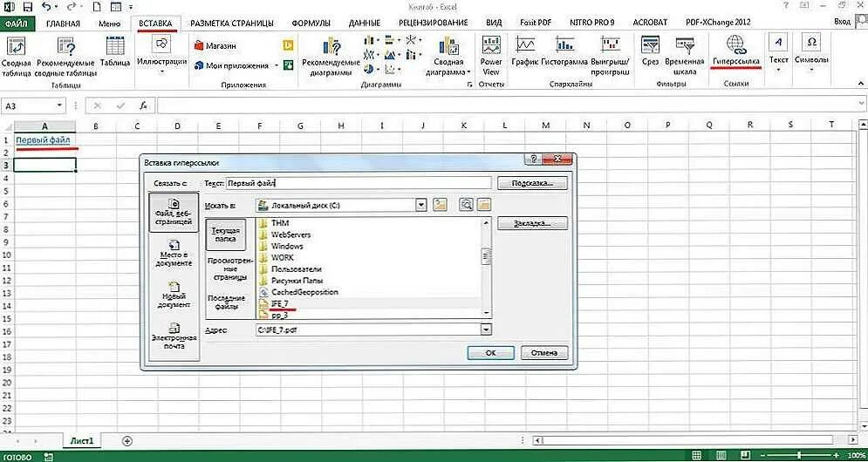Add a new sheet with plus icon
The image size is (868, 462).
(127, 441)
